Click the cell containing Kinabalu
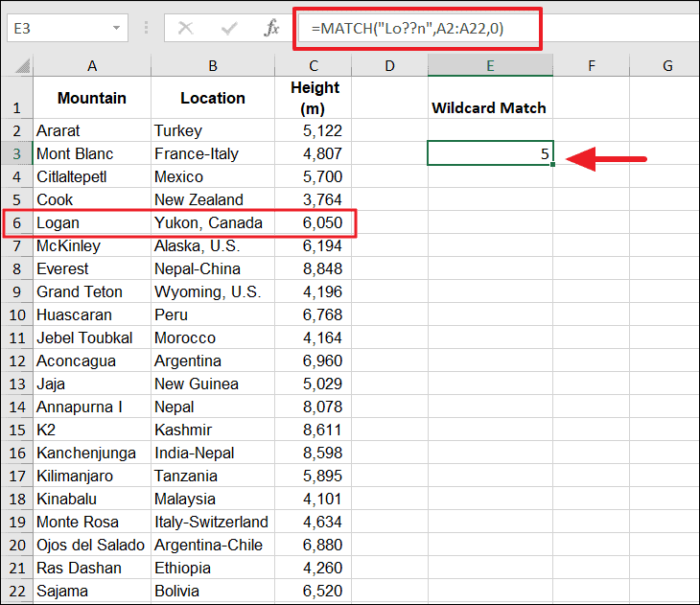 coord(92,499)
